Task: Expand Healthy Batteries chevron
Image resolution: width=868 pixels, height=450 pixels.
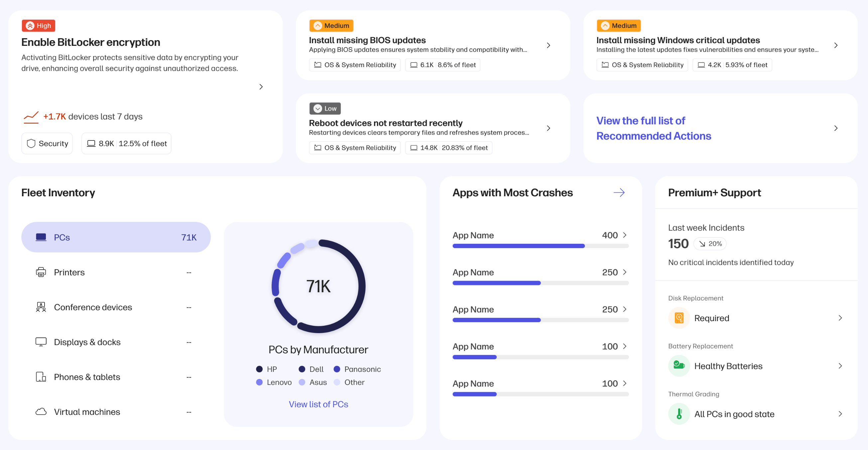Action: (x=840, y=366)
